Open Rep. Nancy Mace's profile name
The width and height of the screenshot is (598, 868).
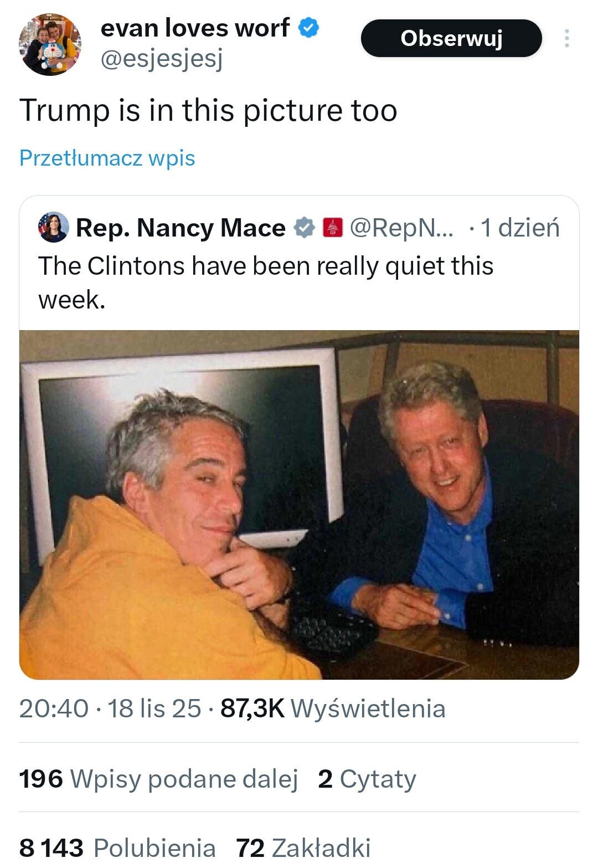click(x=181, y=228)
